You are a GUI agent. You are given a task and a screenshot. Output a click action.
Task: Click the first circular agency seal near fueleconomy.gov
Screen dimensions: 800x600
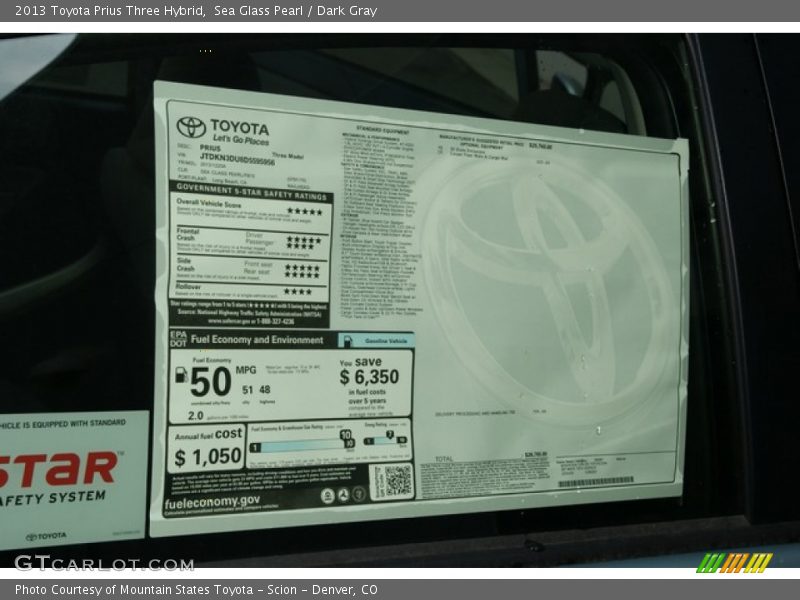coord(328,495)
